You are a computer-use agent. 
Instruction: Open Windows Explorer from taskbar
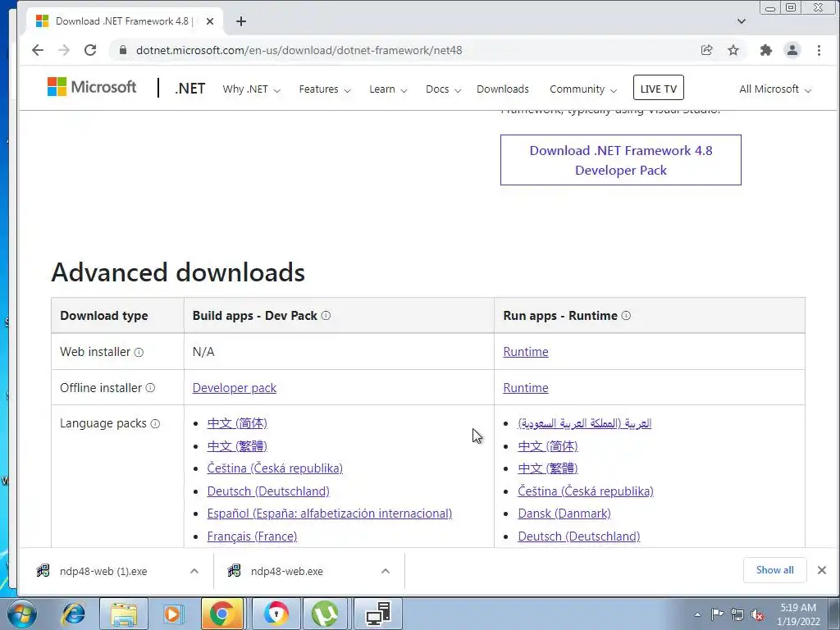point(124,614)
